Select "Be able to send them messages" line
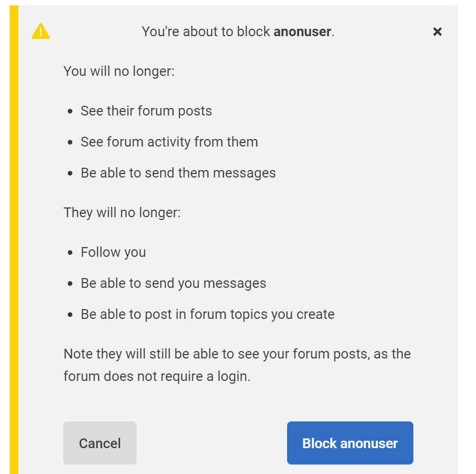 click(178, 173)
